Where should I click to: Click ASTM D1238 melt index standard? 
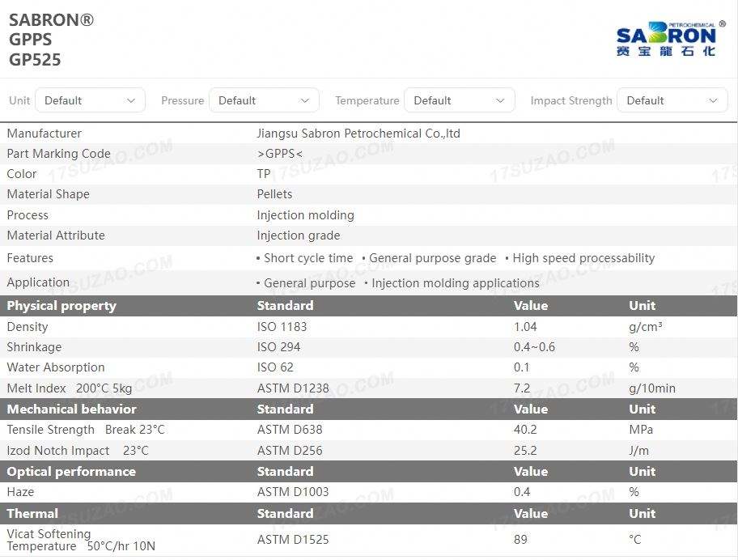(293, 388)
